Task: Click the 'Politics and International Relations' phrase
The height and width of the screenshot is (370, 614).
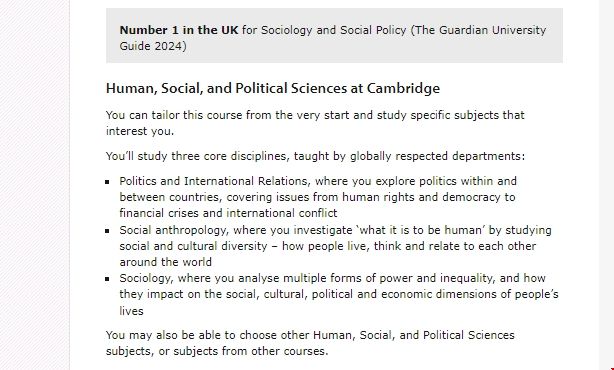Action: tap(213, 181)
